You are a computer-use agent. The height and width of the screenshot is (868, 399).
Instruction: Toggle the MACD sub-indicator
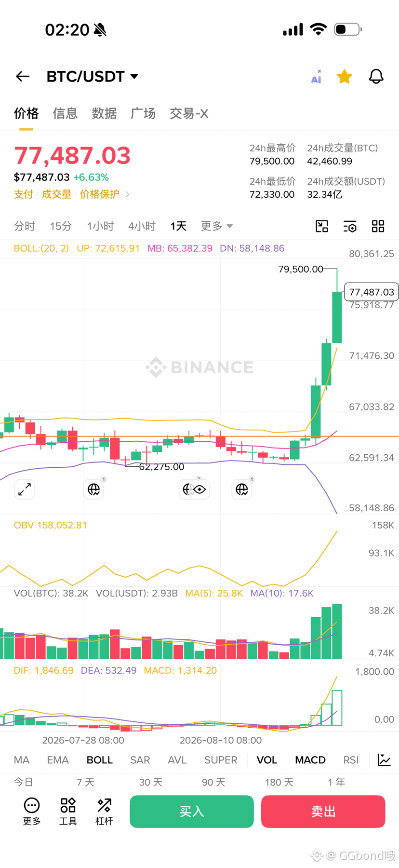click(x=310, y=760)
